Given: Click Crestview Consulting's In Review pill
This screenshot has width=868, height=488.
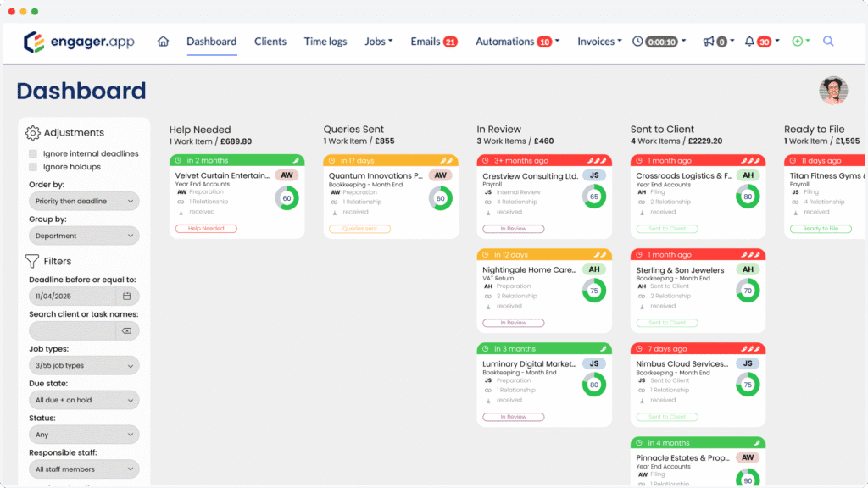Looking at the screenshot, I should click(513, 229).
